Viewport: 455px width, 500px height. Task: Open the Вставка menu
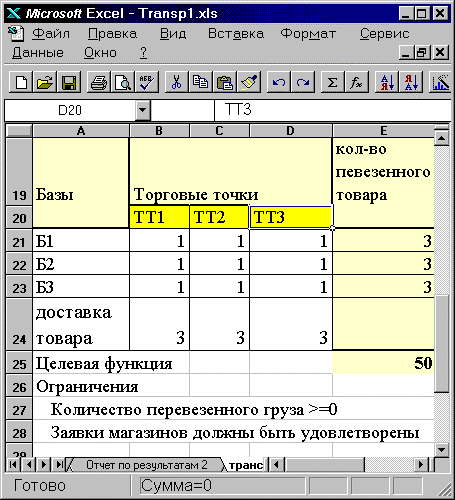[x=236, y=34]
